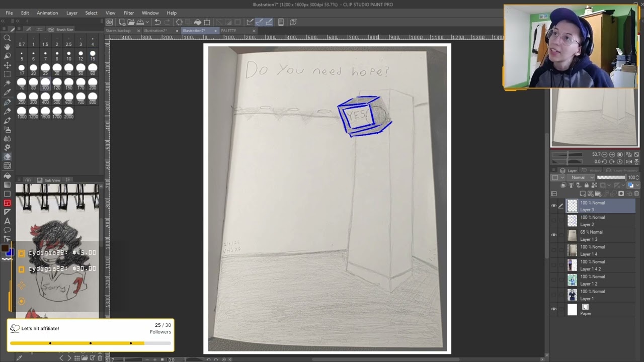Viewport: 644px width, 362px height.
Task: Select the Eraser tool
Action: coord(7,157)
